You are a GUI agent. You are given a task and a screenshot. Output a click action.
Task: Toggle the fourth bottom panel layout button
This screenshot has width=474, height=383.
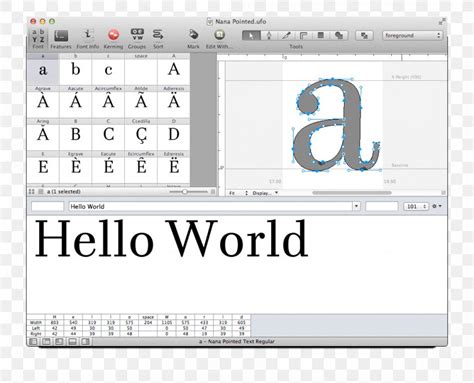click(x=72, y=341)
